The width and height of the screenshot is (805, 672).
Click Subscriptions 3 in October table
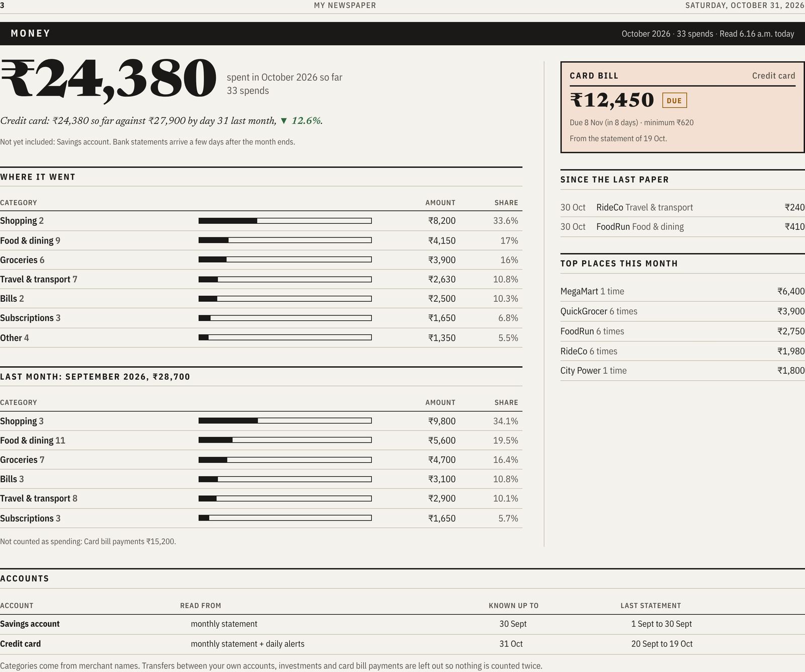[30, 318]
